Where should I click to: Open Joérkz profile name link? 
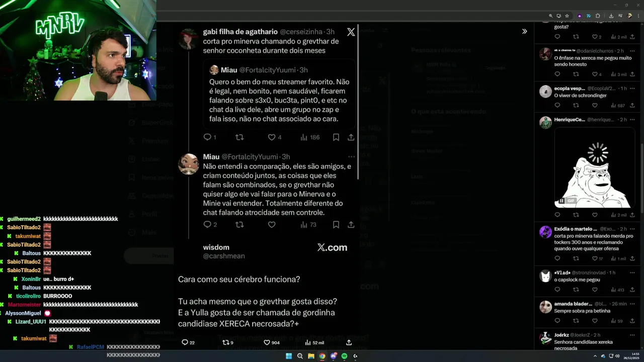click(x=562, y=335)
